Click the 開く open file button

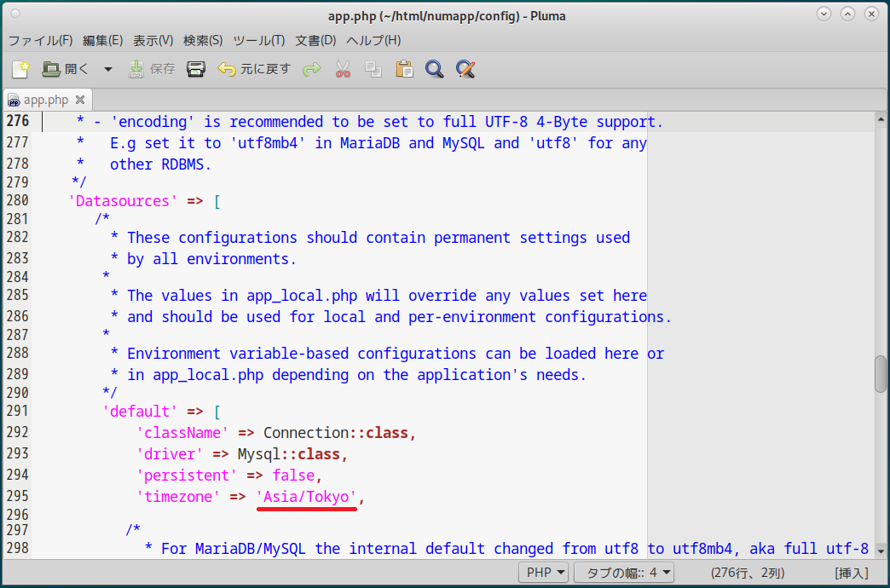tap(66, 69)
